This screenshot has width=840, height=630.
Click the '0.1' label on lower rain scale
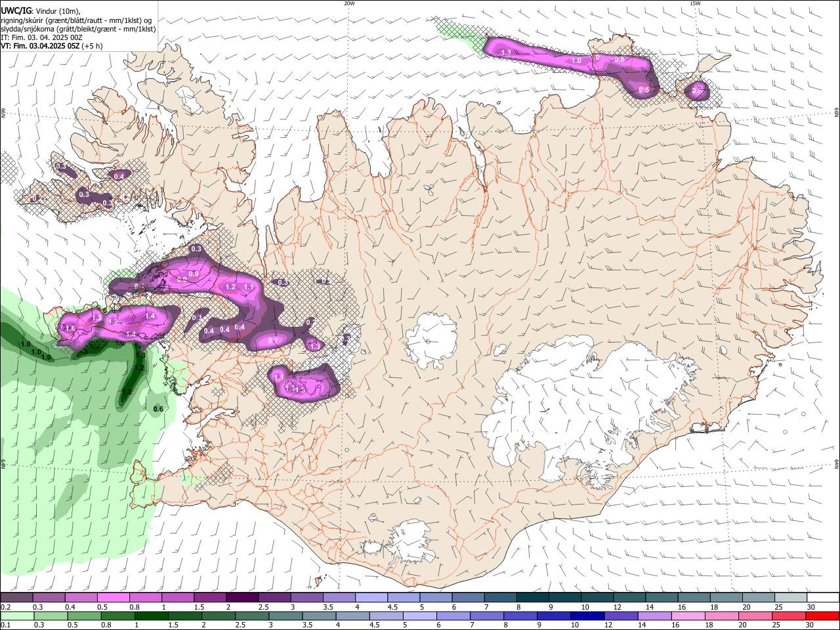pos(5,625)
